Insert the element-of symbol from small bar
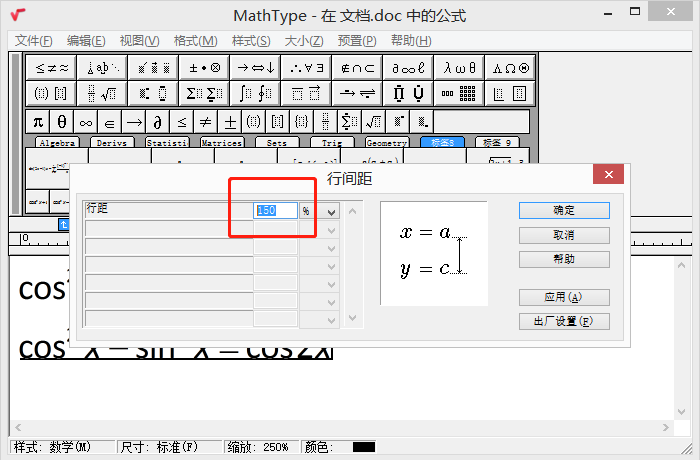 (x=109, y=121)
